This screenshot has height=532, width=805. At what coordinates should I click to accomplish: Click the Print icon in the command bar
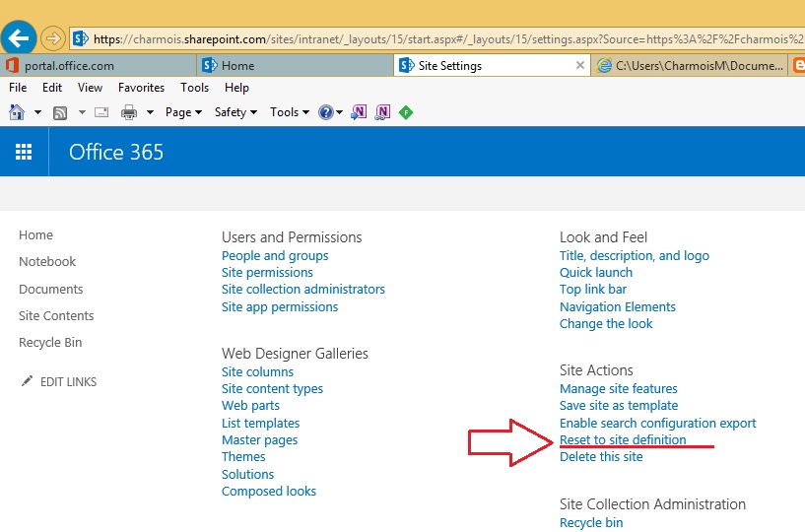(129, 112)
